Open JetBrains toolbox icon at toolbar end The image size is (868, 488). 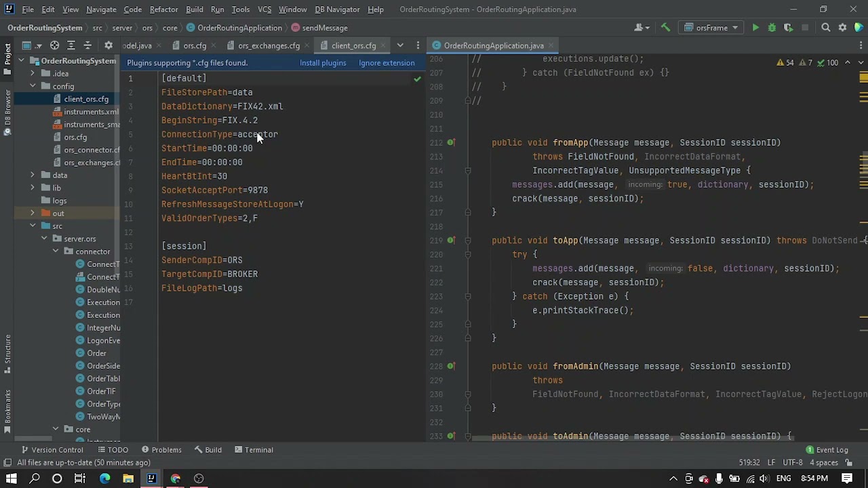click(x=859, y=28)
